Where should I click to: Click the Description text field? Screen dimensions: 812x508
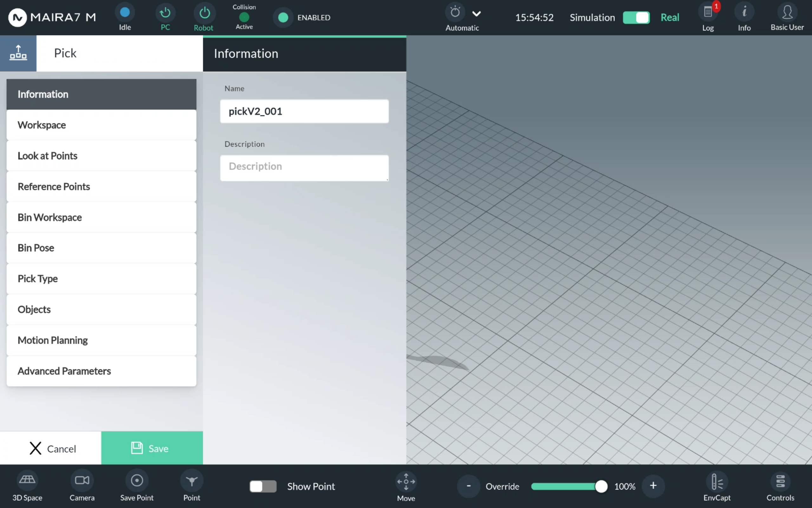click(304, 168)
